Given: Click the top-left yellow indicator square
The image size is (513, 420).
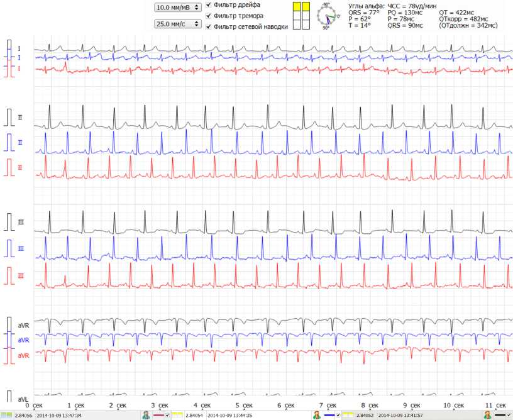Looking at the screenshot, I should (x=297, y=7).
